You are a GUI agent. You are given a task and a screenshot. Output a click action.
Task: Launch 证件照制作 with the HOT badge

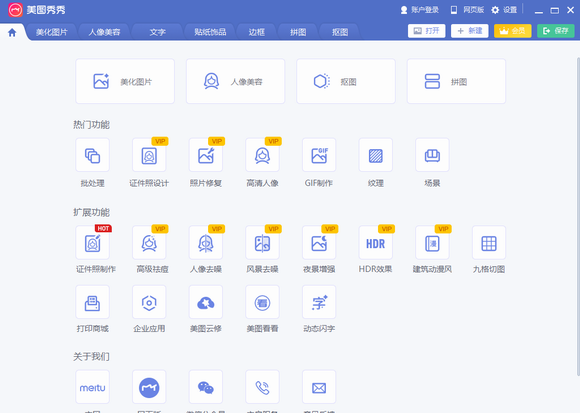click(x=92, y=243)
